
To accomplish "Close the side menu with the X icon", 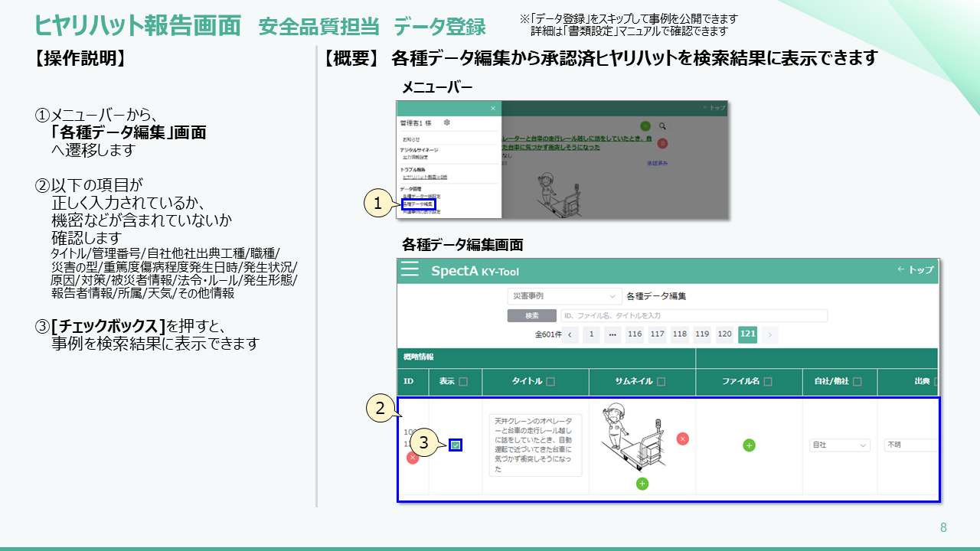I will click(x=493, y=108).
